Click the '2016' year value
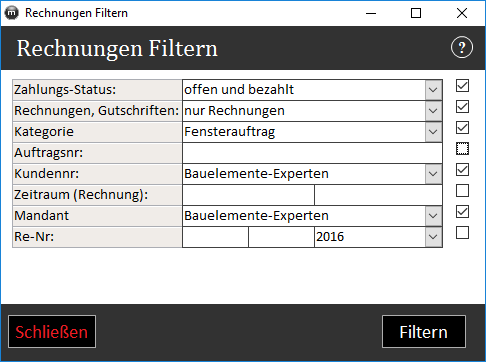The image size is (486, 362). [x=330, y=237]
